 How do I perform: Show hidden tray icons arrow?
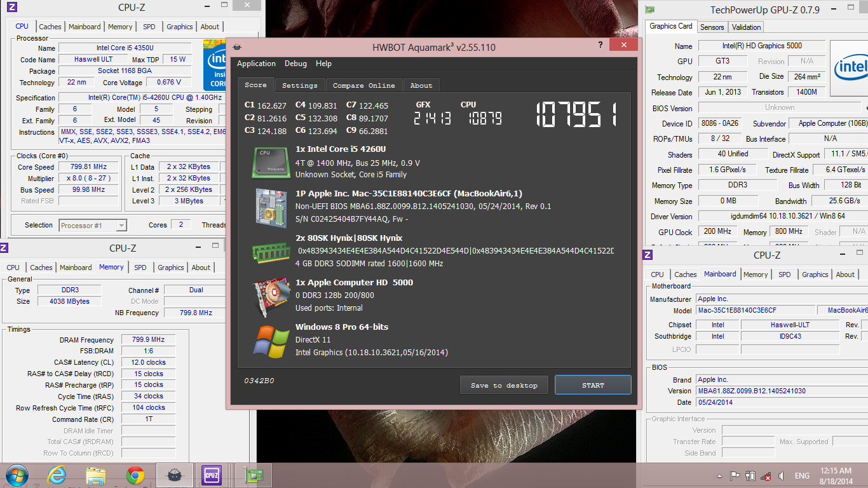[720, 476]
